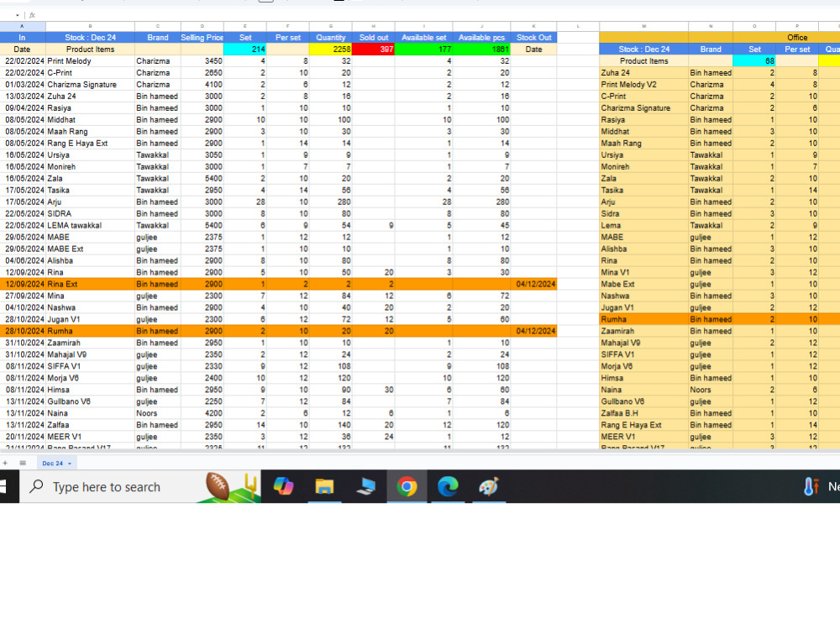Click the Sold out header cell
This screenshot has height=629, width=840.
pyautogui.click(x=374, y=38)
